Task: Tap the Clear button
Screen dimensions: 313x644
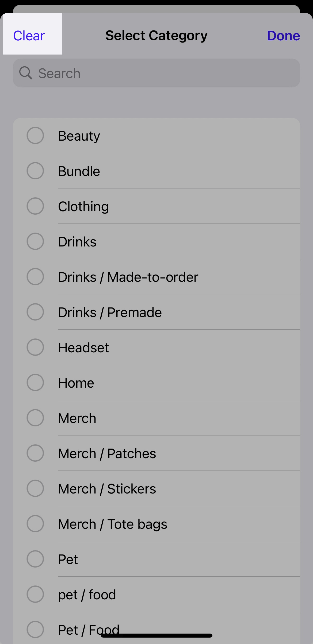Action: 29,36
